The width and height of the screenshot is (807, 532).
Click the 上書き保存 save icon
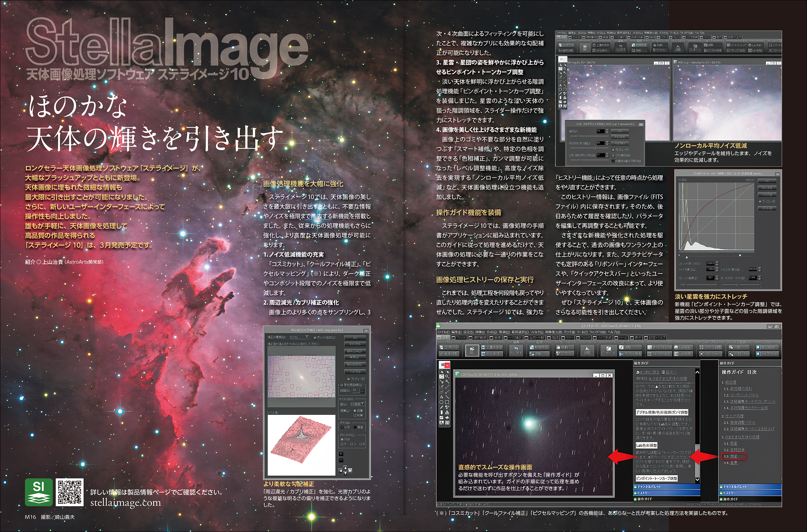click(491, 347)
